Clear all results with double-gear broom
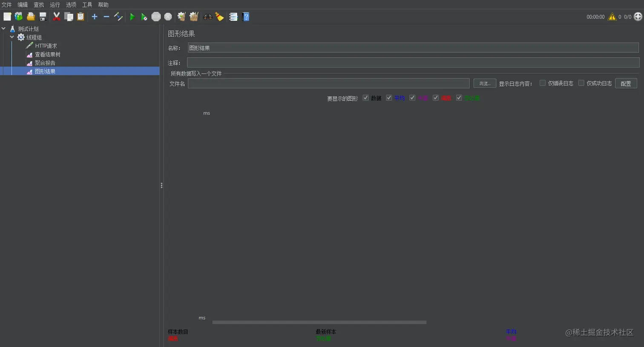The height and width of the screenshot is (347, 644). click(x=194, y=17)
